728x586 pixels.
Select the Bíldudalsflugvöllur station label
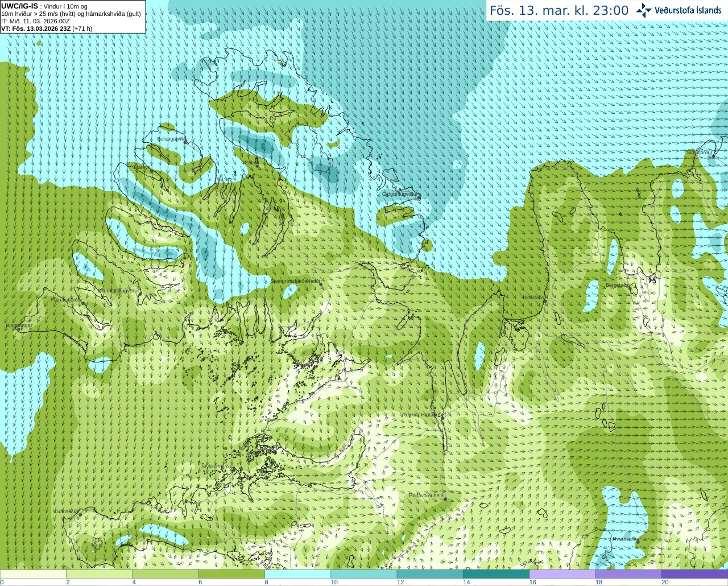coord(119,290)
